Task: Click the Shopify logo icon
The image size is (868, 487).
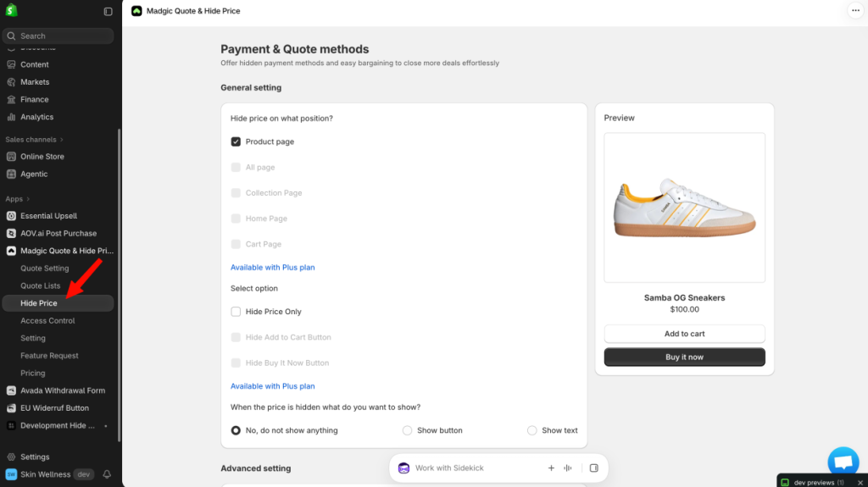Action: tap(11, 10)
